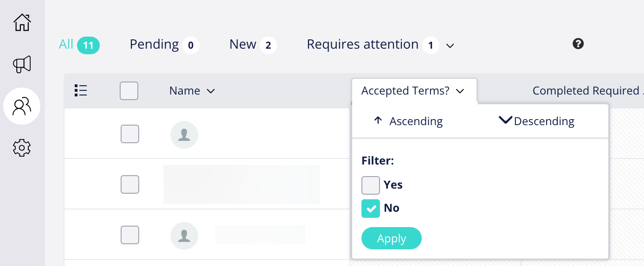Viewport: 644px width, 266px height.
Task: Expand the Requires attention chevron
Action: point(450,45)
